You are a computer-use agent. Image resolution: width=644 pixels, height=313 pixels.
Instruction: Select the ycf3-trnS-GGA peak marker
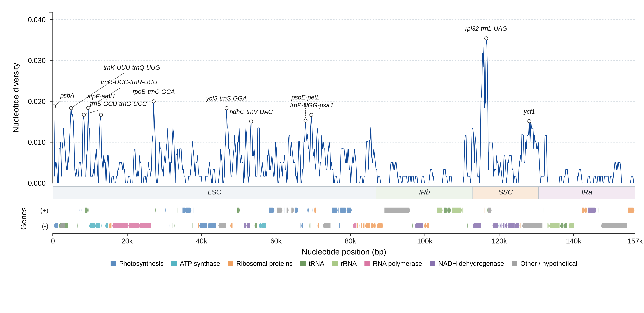226,108
